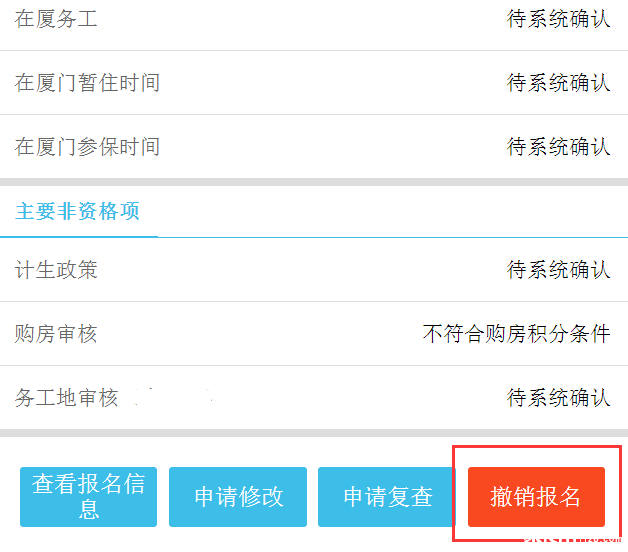Select the 购房审核 row label
This screenshot has width=628, height=552.
point(56,334)
